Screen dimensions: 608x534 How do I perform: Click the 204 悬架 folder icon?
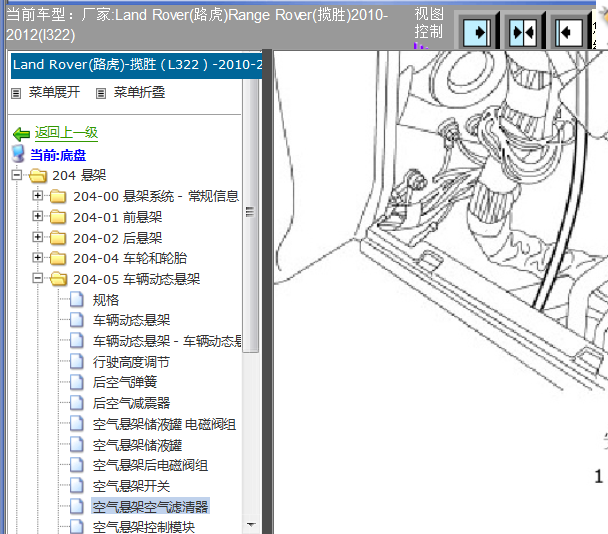(x=38, y=176)
